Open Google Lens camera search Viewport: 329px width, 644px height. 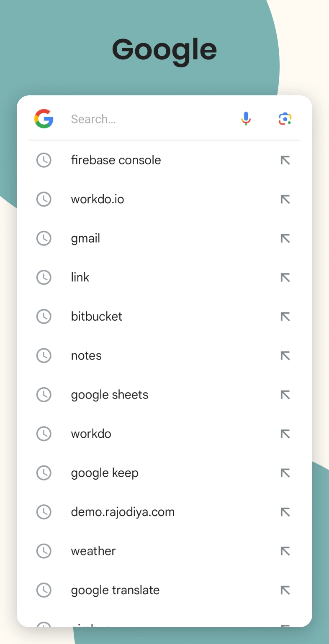click(285, 119)
